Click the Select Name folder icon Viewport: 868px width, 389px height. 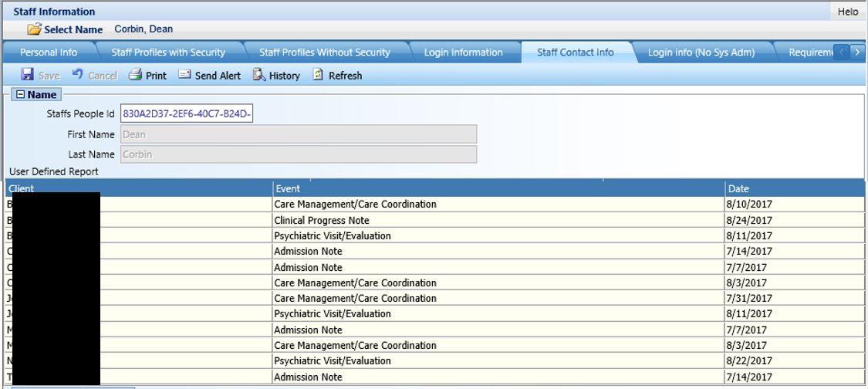click(x=34, y=29)
